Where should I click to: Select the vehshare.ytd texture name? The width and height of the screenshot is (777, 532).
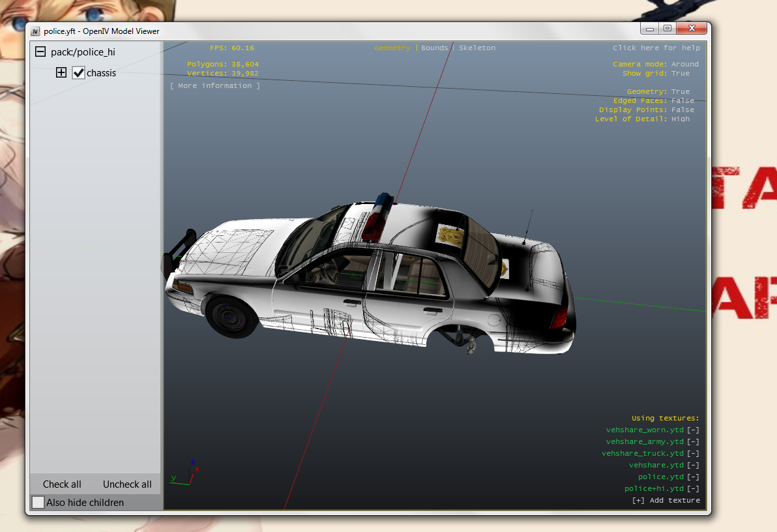coord(656,465)
